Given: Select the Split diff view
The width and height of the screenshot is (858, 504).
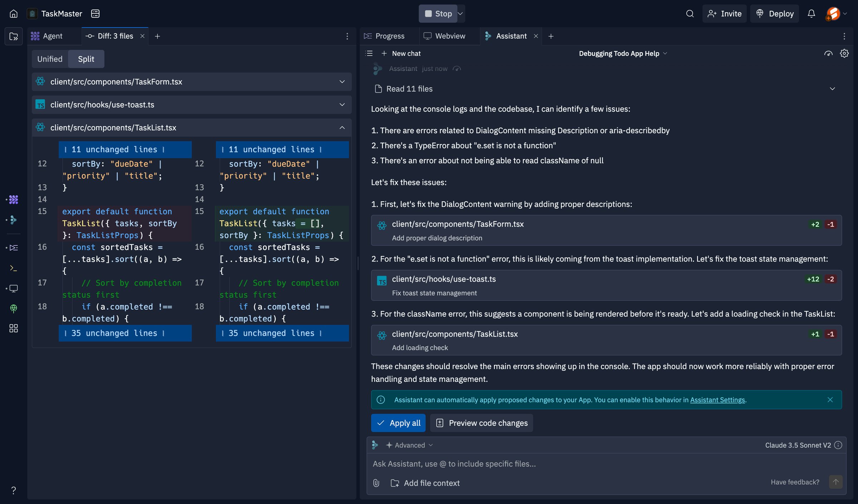Looking at the screenshot, I should pyautogui.click(x=86, y=59).
